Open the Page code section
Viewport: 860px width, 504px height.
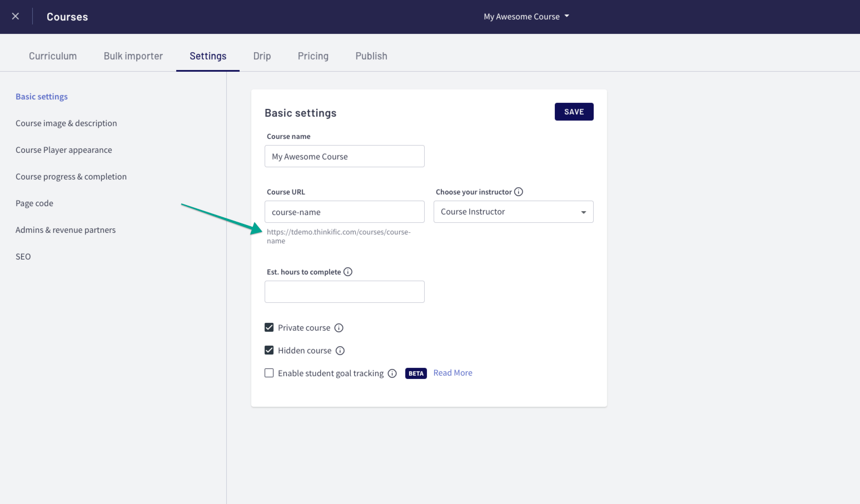34,203
